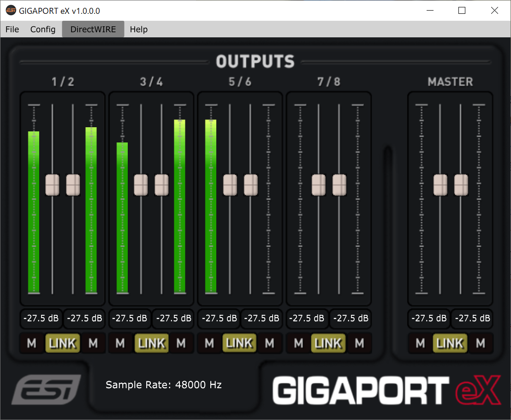Click the channel 2 fader knob
The height and width of the screenshot is (420, 511).
click(73, 185)
